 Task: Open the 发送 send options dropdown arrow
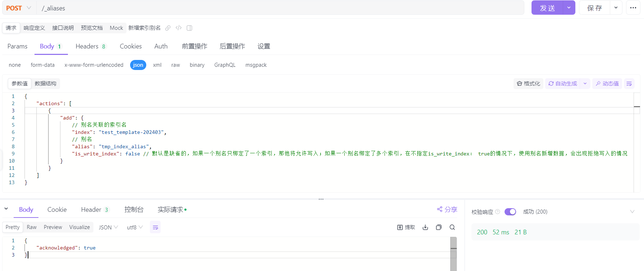coord(569,8)
